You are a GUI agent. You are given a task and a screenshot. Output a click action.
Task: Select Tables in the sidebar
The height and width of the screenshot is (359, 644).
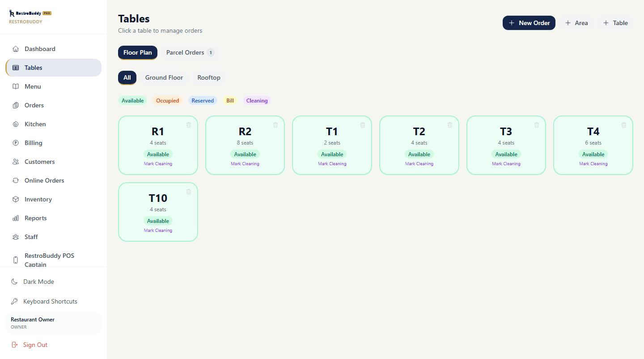[x=53, y=68]
